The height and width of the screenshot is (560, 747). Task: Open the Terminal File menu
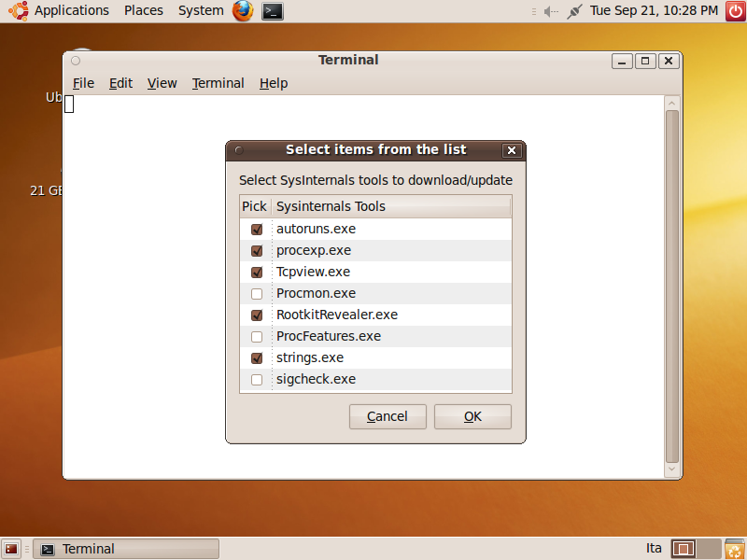(x=83, y=83)
